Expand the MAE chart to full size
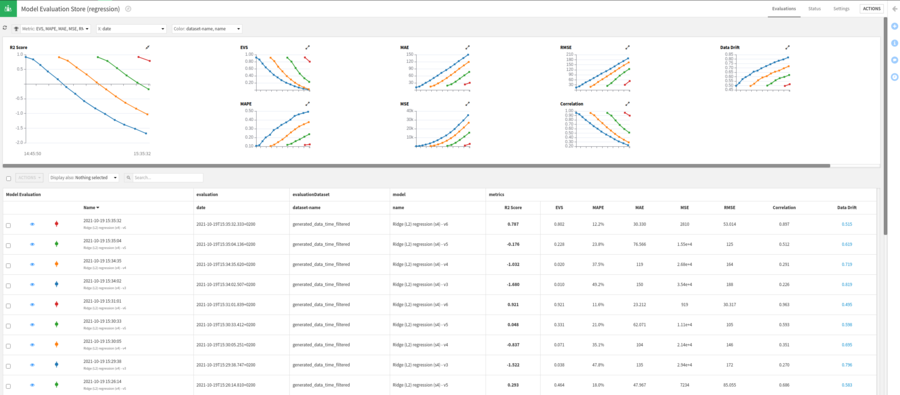Image resolution: width=900 pixels, height=395 pixels. [x=467, y=47]
